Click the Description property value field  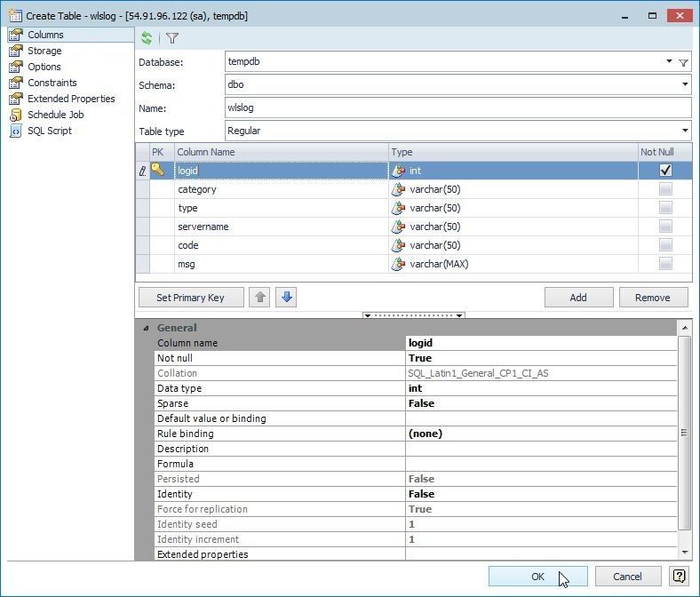tap(541, 449)
